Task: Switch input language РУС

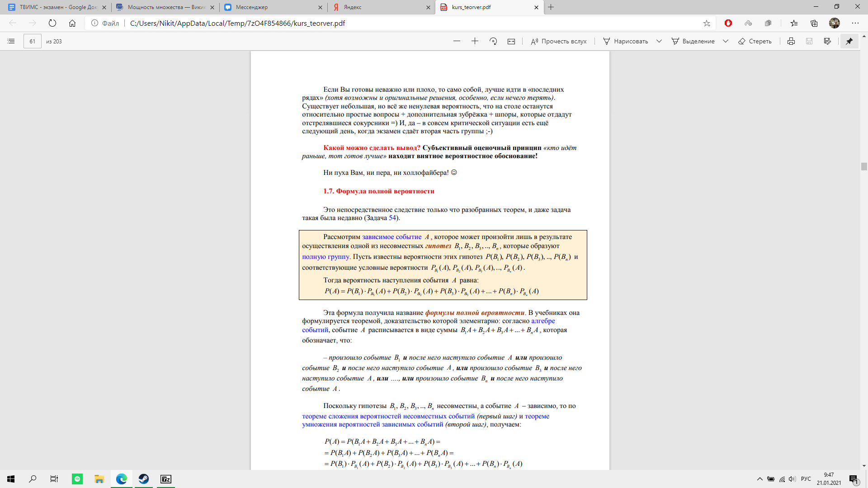Action: click(806, 479)
